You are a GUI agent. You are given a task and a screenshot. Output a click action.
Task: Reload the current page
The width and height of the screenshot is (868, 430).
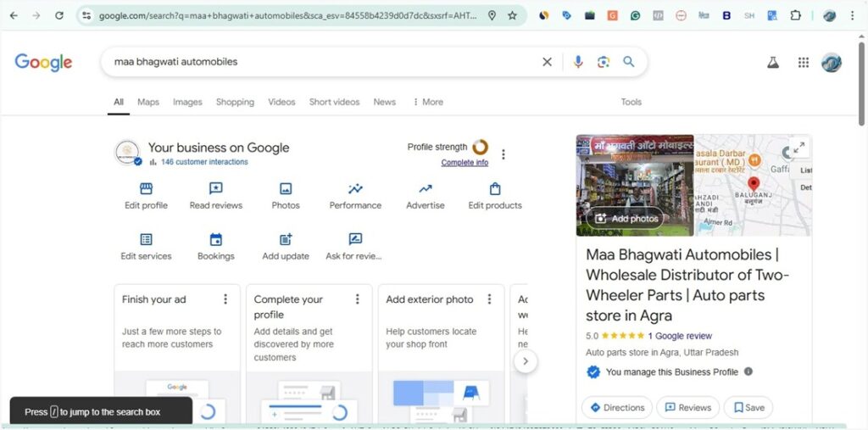(59, 15)
